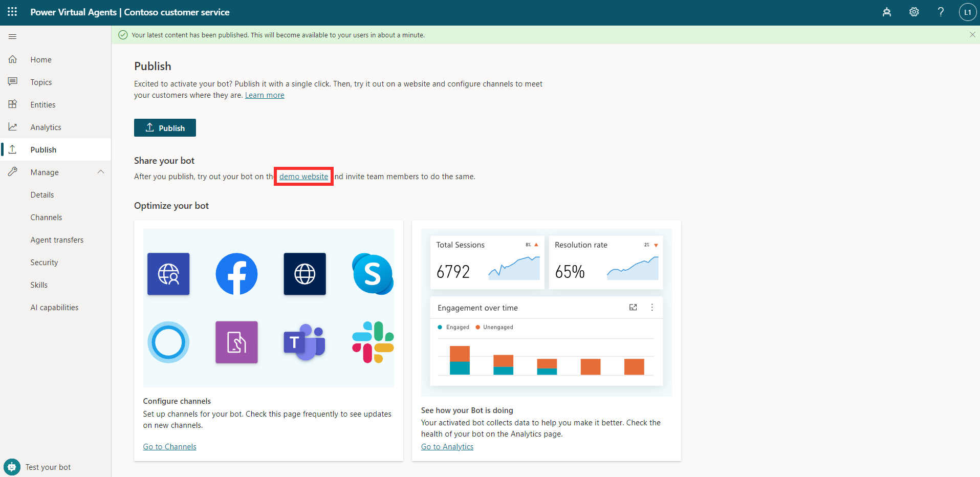Screen dimensions: 980x477
Task: Click the Home house icon
Action: pos(13,59)
